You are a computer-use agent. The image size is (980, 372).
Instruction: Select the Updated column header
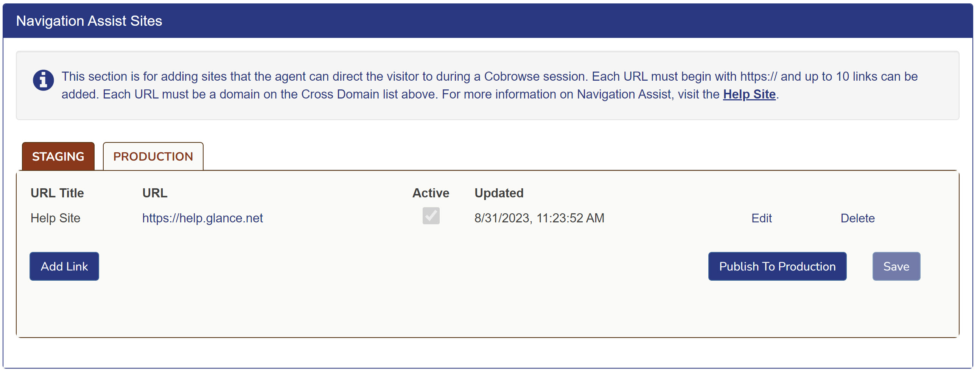pyautogui.click(x=499, y=193)
